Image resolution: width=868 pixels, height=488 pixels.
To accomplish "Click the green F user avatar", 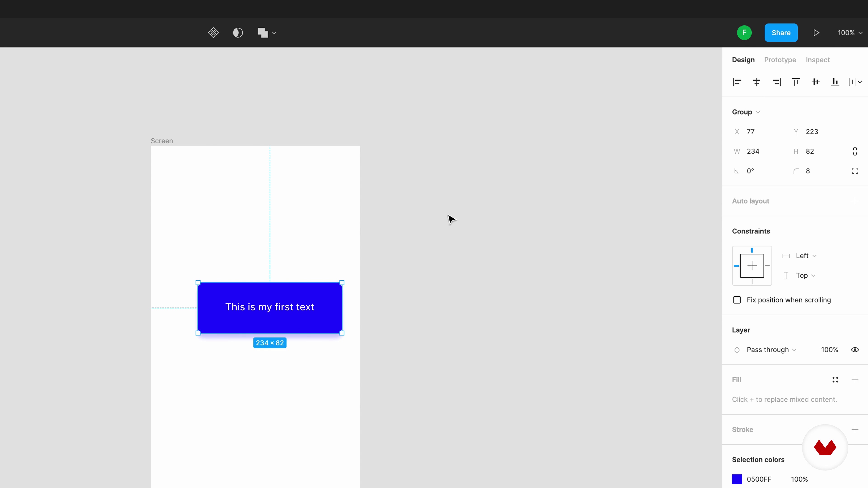I will point(744,33).
